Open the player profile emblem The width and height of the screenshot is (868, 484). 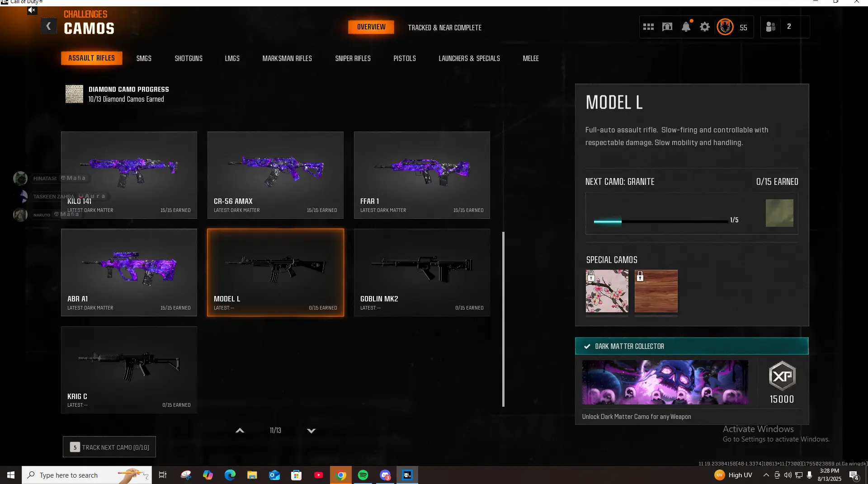pyautogui.click(x=725, y=27)
